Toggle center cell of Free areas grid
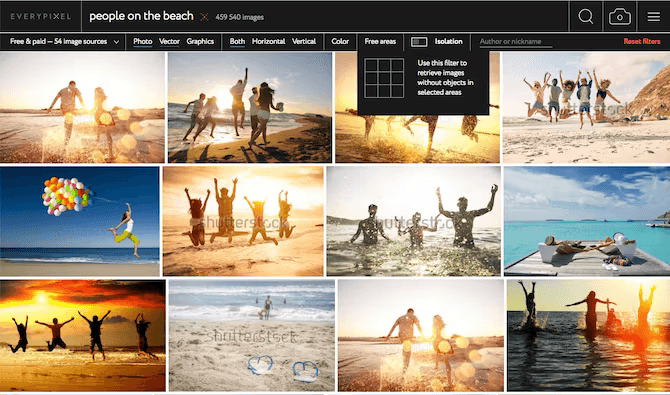This screenshot has height=395, width=670. 384,78
